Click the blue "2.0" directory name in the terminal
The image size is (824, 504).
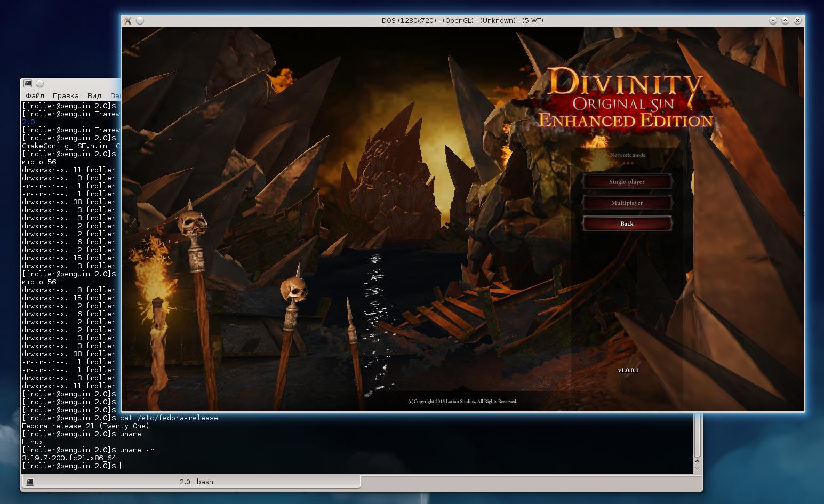coord(28,122)
